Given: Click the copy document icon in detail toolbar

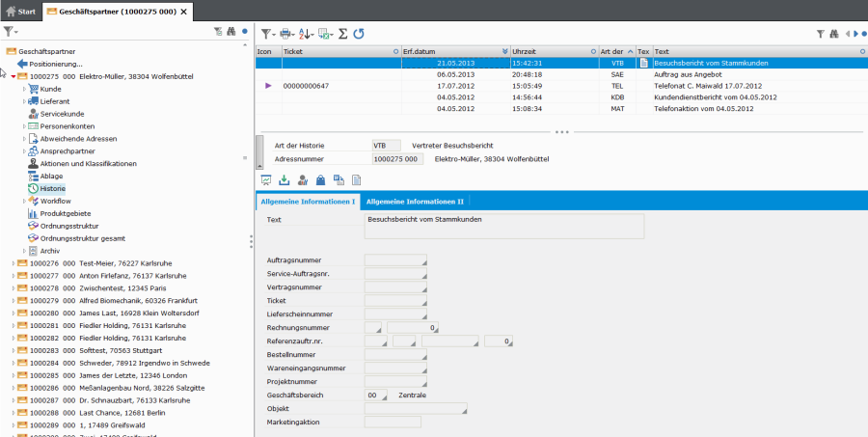Looking at the screenshot, I should point(339,179).
